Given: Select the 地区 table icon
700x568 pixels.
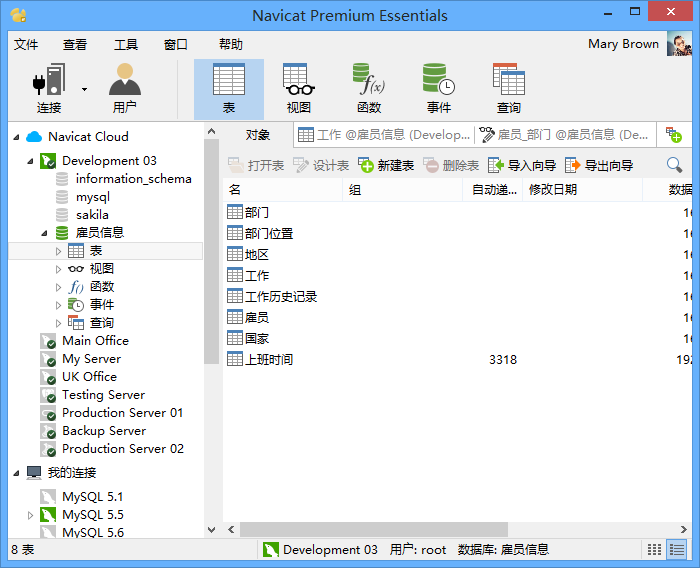Looking at the screenshot, I should click(235, 254).
